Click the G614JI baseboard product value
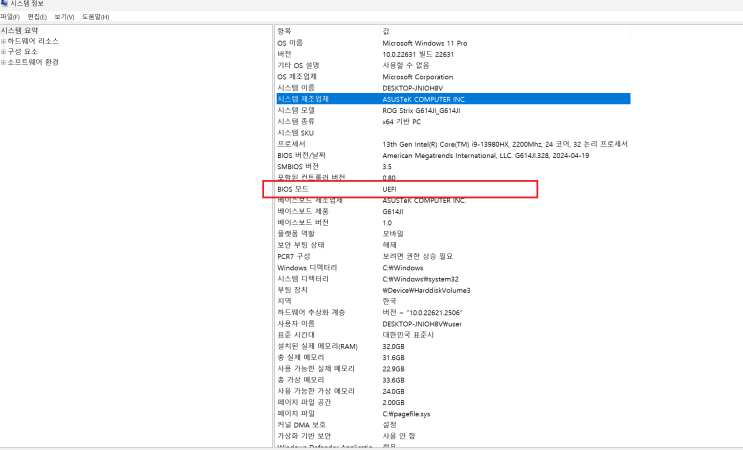Image resolution: width=743 pixels, height=450 pixels. pos(393,212)
